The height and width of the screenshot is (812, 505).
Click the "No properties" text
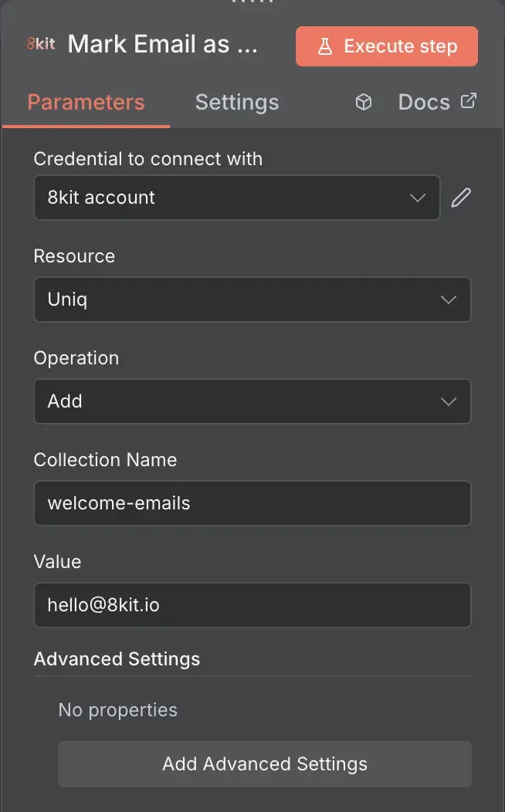(x=117, y=710)
